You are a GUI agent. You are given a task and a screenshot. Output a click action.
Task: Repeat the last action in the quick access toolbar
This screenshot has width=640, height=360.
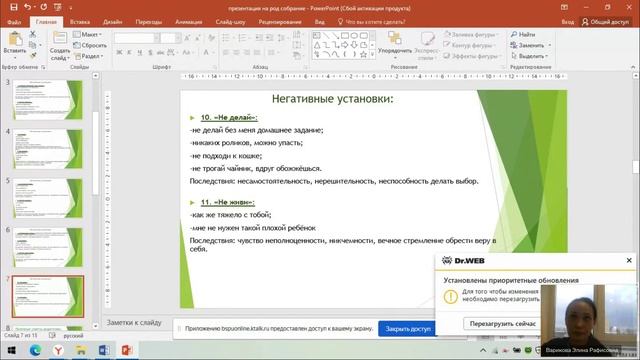(44, 7)
